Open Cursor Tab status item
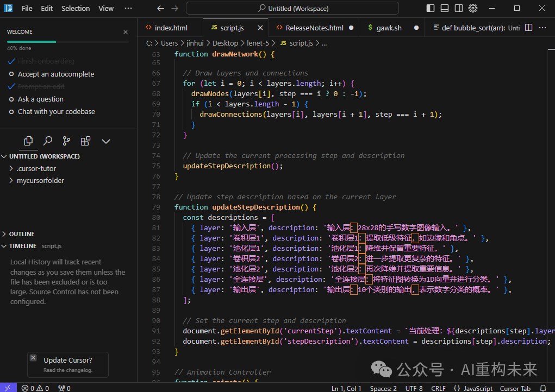The image size is (555, 392). (x=515, y=388)
